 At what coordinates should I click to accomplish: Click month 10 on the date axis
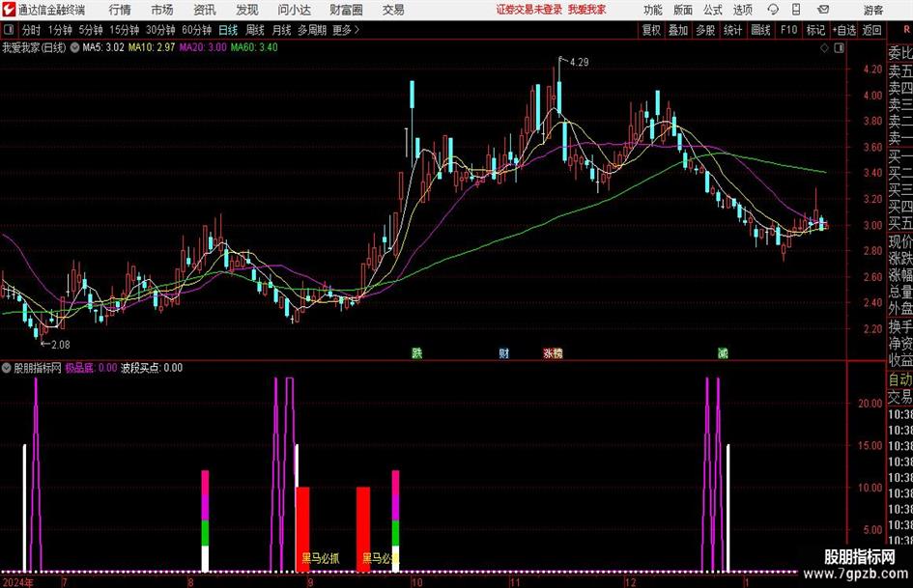click(x=416, y=582)
